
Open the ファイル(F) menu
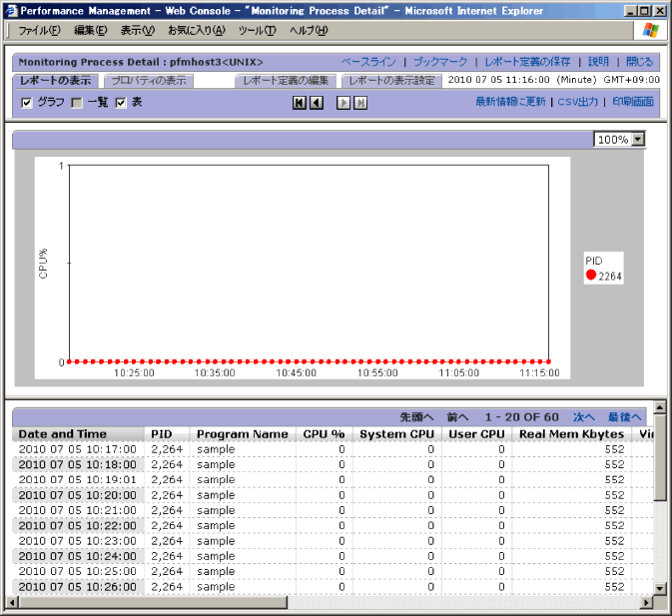[39, 30]
